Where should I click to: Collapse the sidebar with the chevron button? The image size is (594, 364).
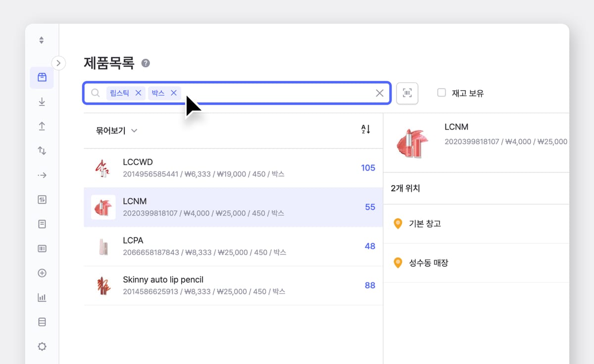pyautogui.click(x=59, y=63)
